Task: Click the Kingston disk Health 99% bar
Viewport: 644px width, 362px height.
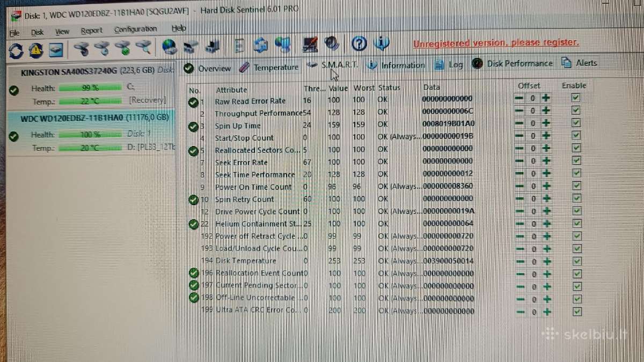Action: tap(90, 88)
